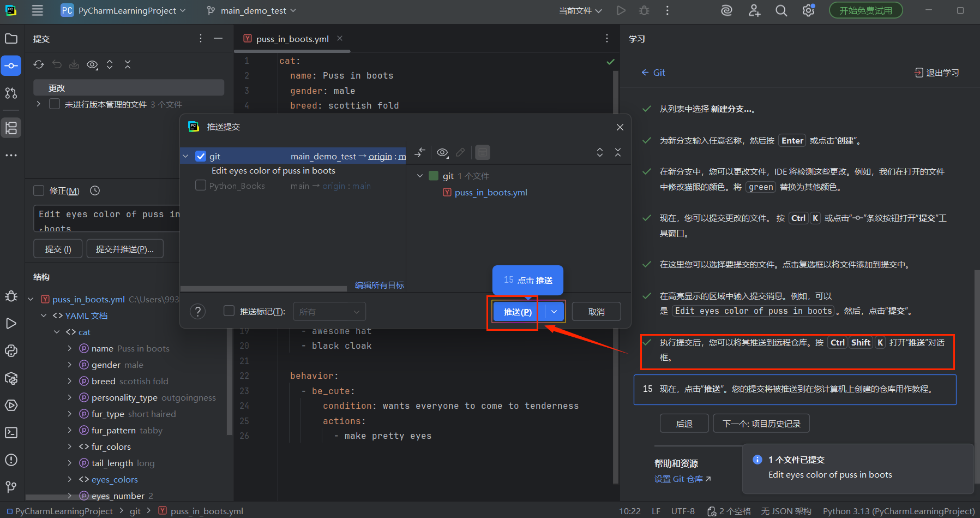This screenshot has height=518, width=980.
Task: Click 后退 back button in lesson
Action: click(x=684, y=424)
